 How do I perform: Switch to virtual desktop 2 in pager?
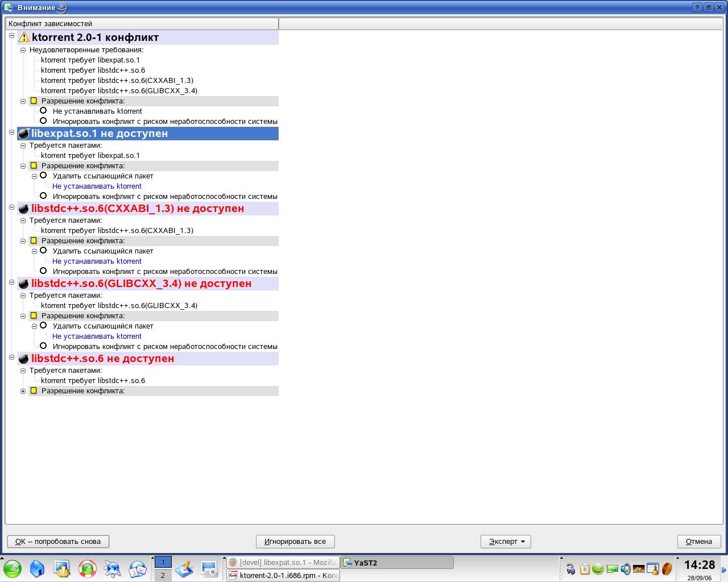pyautogui.click(x=163, y=575)
